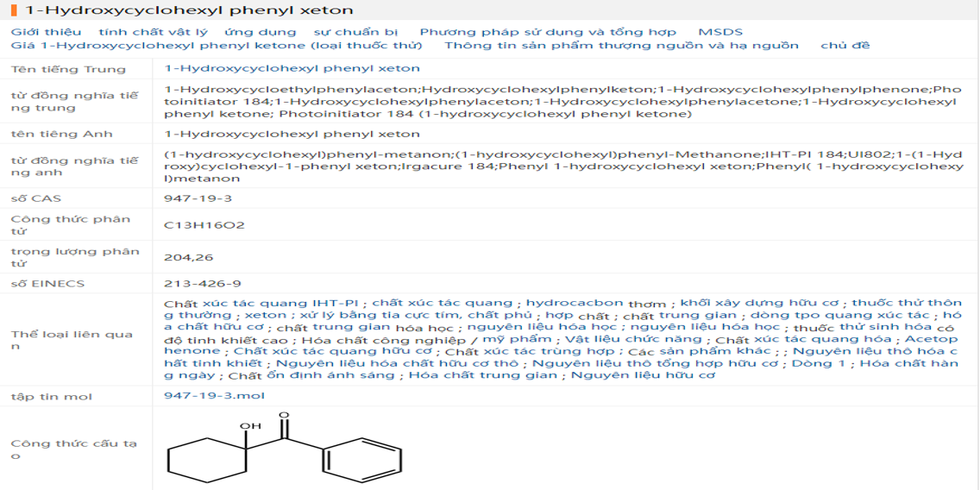
Task: Download the 947-19-3.mol file
Action: tap(214, 396)
